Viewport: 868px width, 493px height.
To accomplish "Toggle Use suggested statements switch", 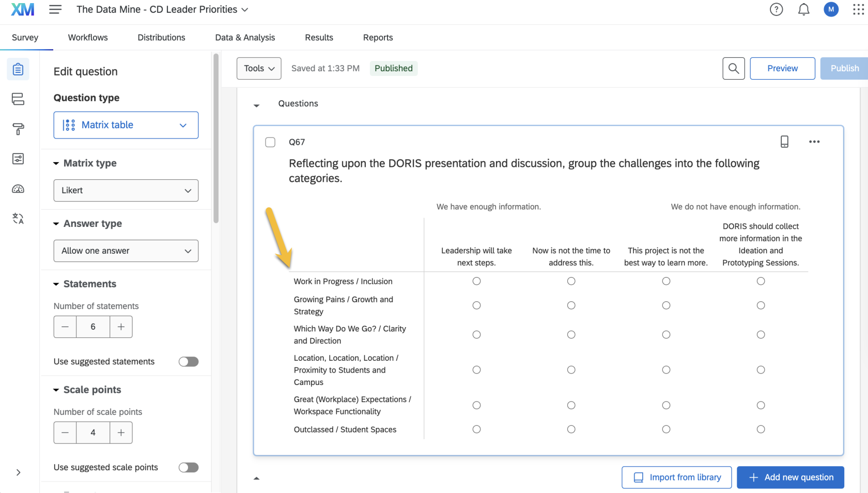I will (189, 362).
